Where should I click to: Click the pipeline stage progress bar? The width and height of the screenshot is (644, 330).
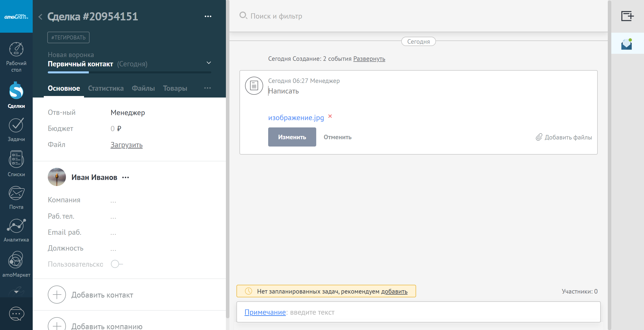(129, 72)
